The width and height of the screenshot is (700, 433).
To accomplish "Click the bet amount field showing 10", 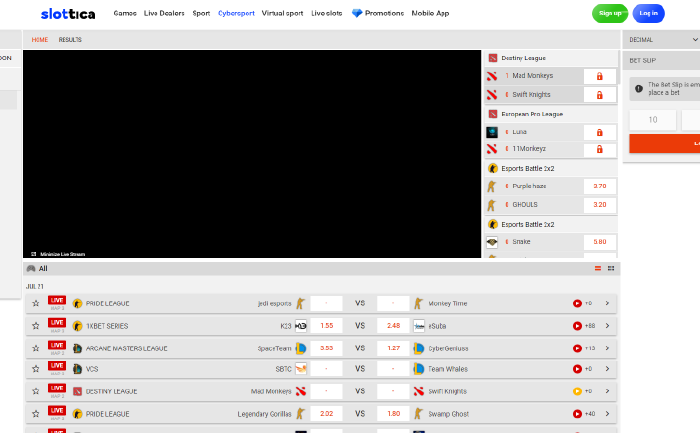I will pos(653,120).
